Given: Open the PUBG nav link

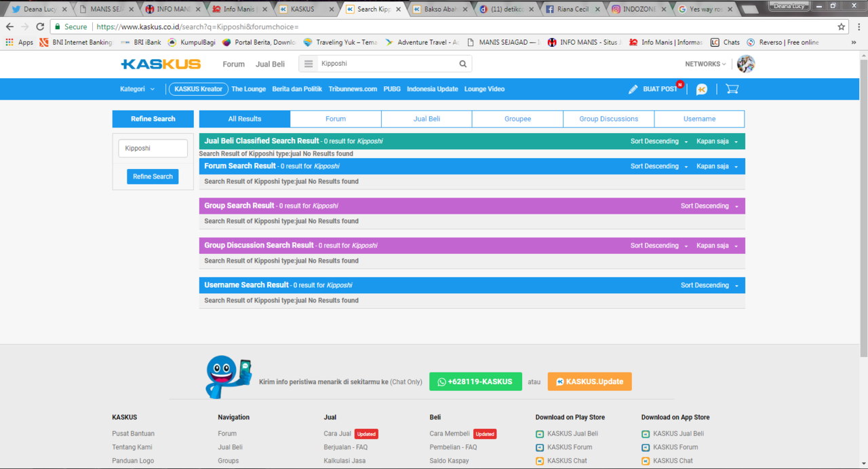Looking at the screenshot, I should [392, 89].
